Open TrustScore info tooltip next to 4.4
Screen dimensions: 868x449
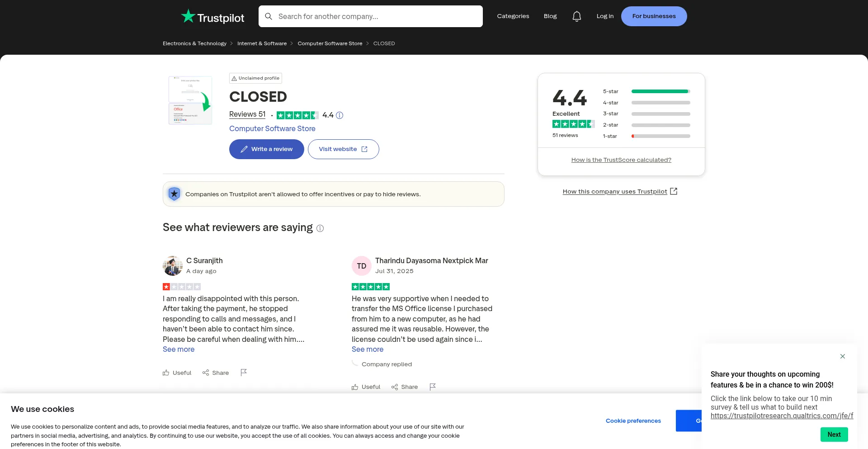click(340, 115)
